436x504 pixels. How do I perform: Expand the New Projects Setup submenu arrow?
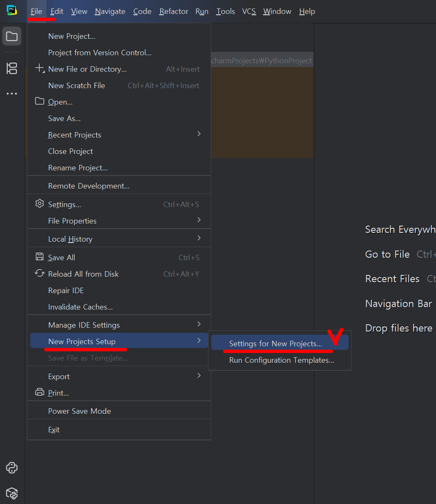coord(199,340)
